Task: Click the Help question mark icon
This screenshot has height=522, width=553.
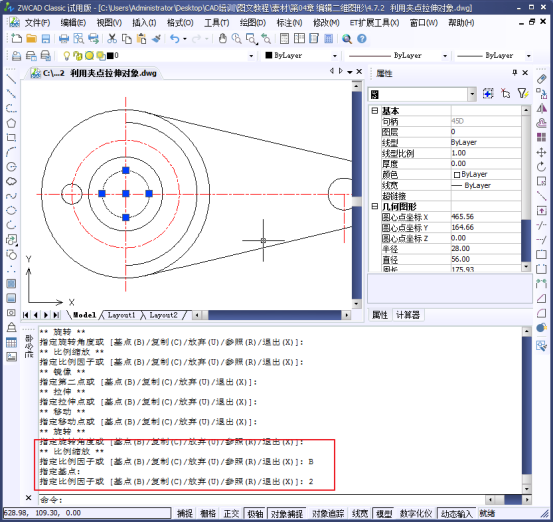Action: [x=362, y=38]
